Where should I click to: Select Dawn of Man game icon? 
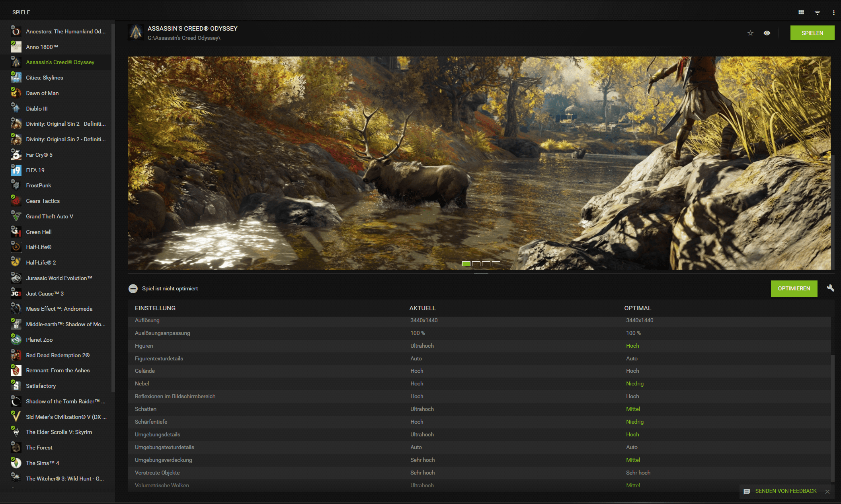(16, 93)
